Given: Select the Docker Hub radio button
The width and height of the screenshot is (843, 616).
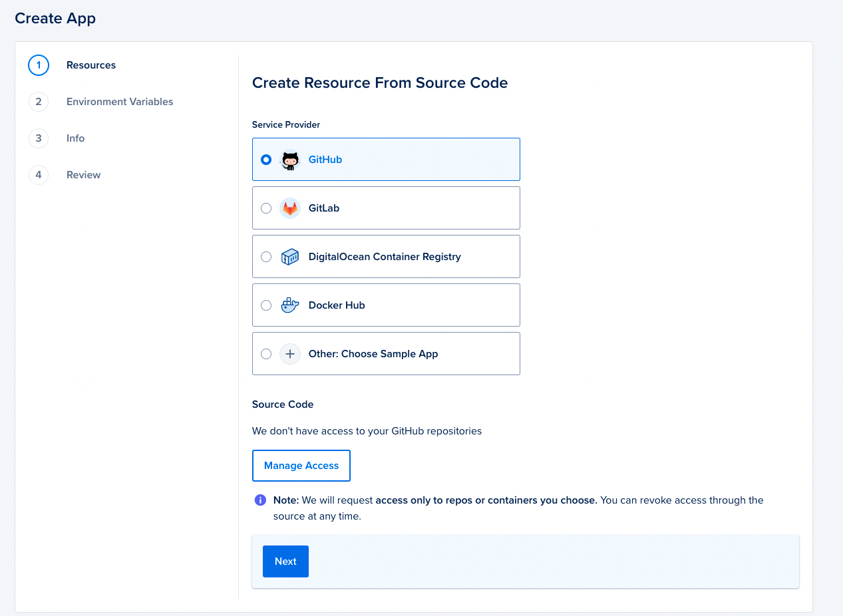Looking at the screenshot, I should 266,305.
